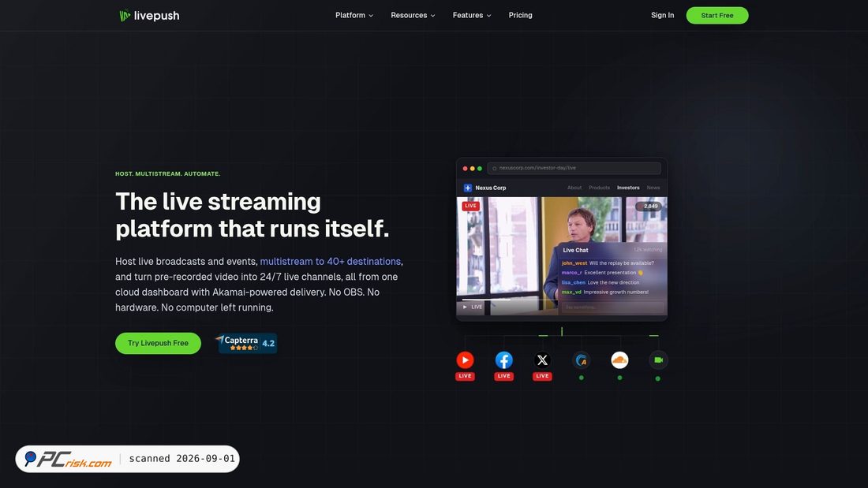This screenshot has width=868, height=488.
Task: Click the LIVE label under Facebook icon
Action: (503, 376)
